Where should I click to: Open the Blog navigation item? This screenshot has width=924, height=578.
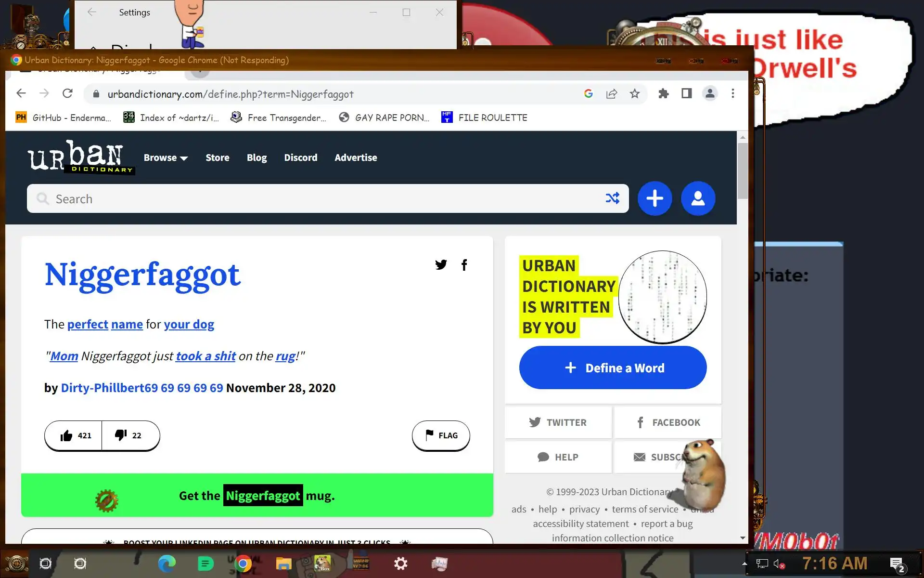tap(257, 158)
